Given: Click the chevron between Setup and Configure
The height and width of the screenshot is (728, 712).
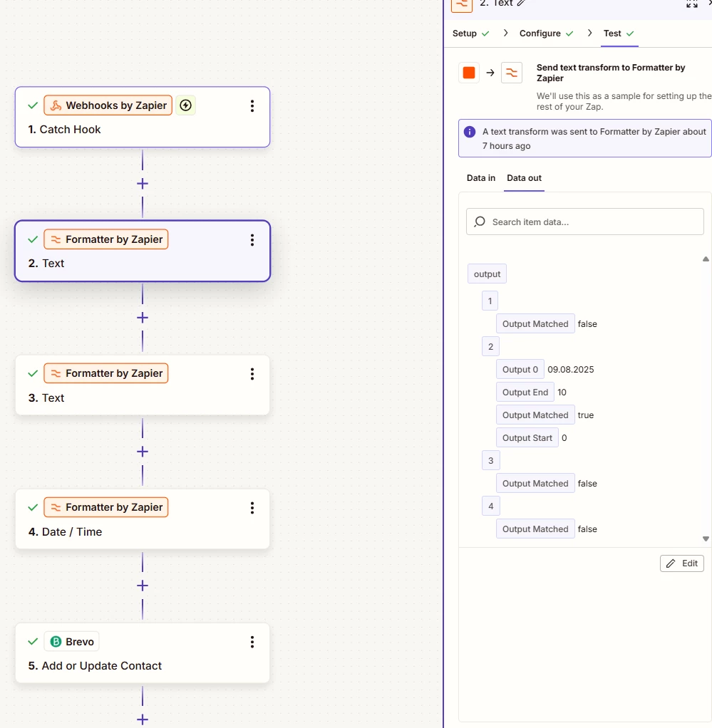Looking at the screenshot, I should coord(506,33).
